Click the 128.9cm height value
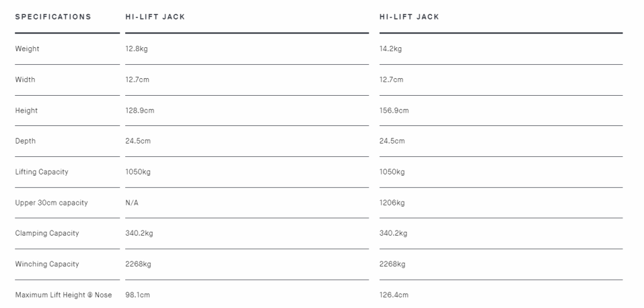The image size is (644, 308). point(140,110)
